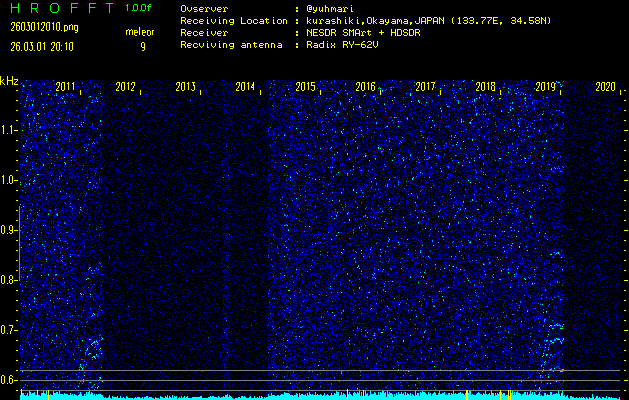Select time label 2020
Viewport: 629px width, 400px height.
(605, 87)
